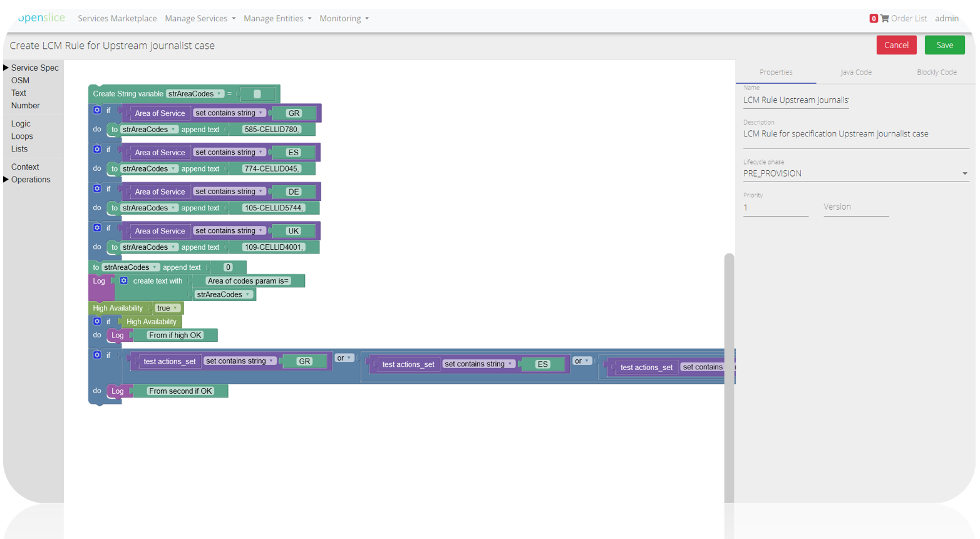Image resolution: width=980 pixels, height=539 pixels.
Task: Click the green Save button
Action: (944, 45)
